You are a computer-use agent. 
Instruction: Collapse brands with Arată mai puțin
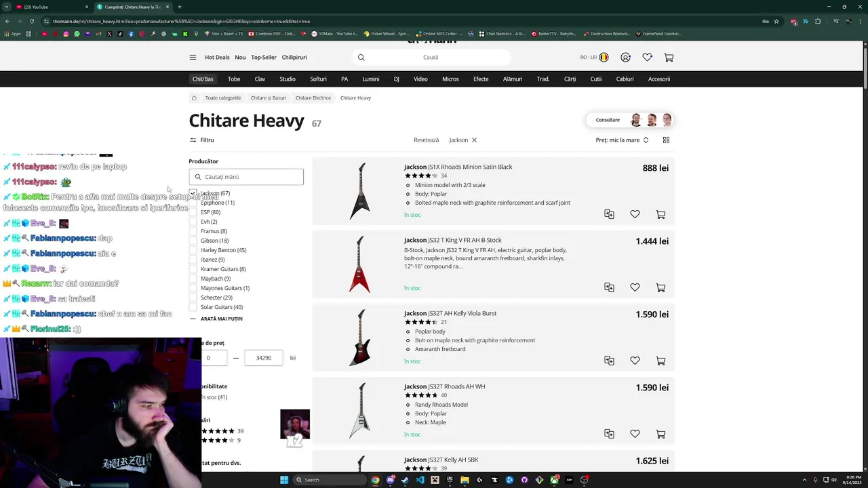(x=216, y=319)
